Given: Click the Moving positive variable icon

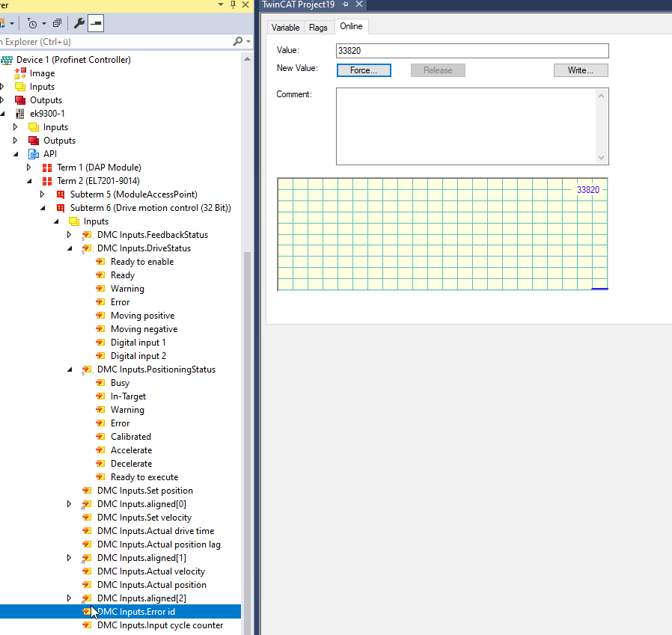Looking at the screenshot, I should (101, 316).
